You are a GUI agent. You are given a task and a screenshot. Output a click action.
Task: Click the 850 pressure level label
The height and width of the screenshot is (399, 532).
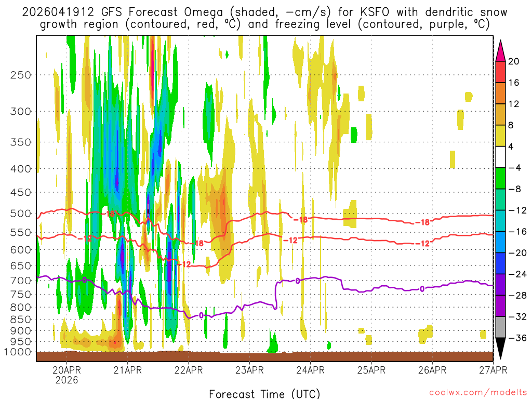21,320
